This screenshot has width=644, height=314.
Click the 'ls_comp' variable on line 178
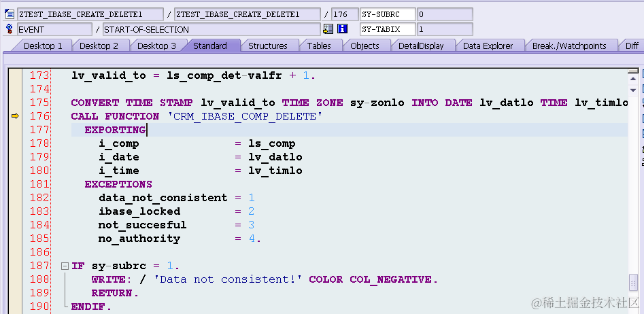(x=271, y=143)
